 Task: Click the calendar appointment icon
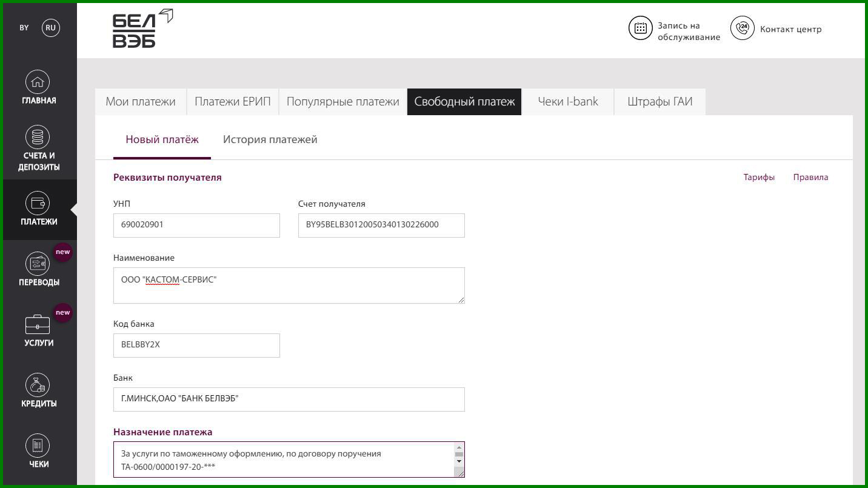640,28
